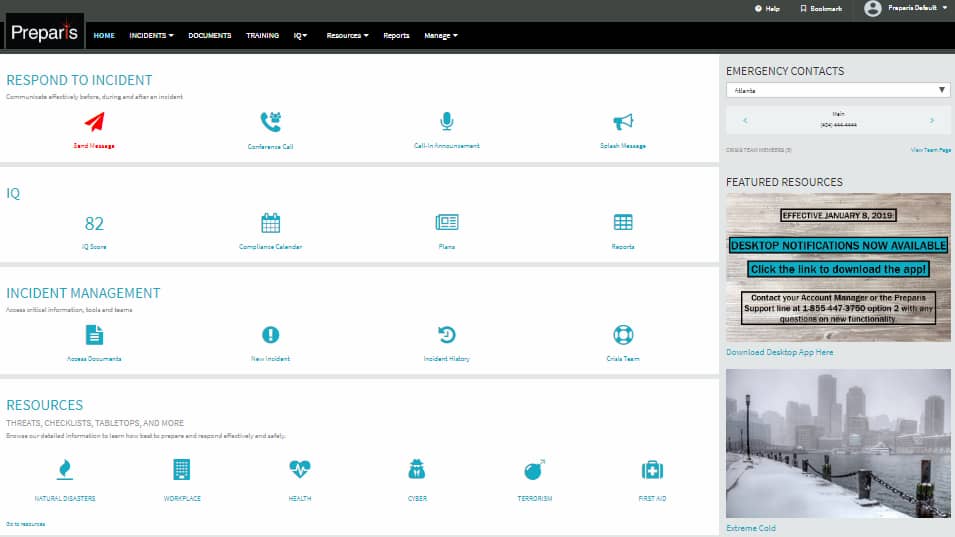Open the Compliance Calendar icon

pos(270,222)
